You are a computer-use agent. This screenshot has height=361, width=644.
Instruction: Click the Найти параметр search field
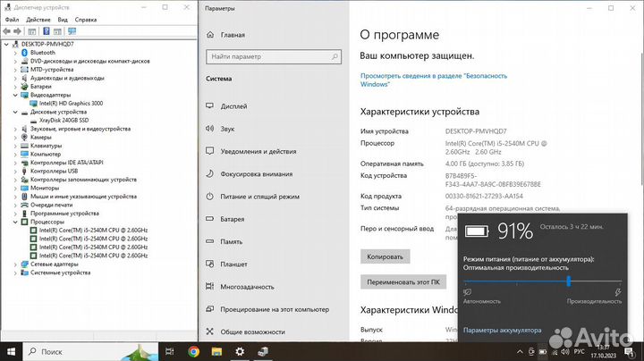point(274,56)
